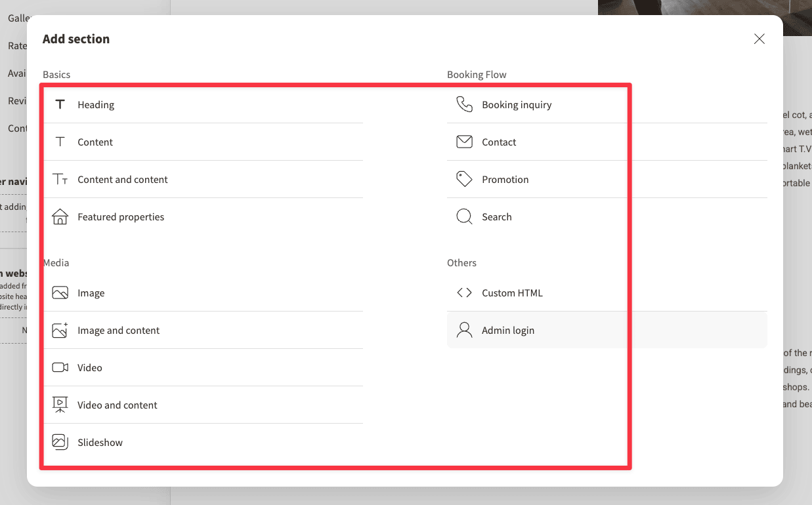Click the Featured properties house icon
This screenshot has width=812, height=505.
point(60,216)
